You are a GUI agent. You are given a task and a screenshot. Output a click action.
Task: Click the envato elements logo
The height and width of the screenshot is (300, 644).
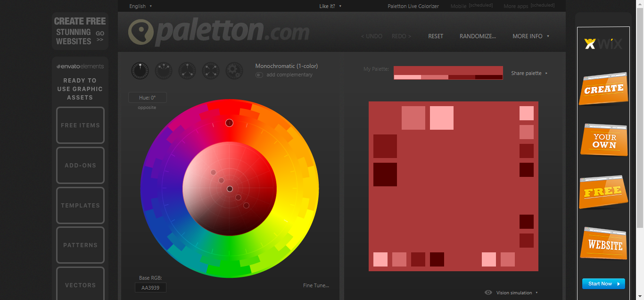tap(80, 67)
